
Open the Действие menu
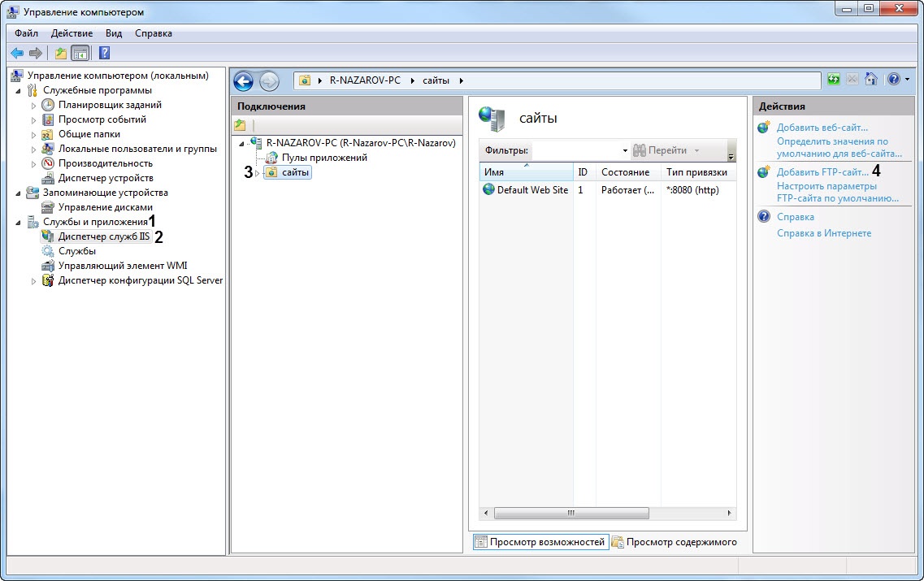click(72, 33)
